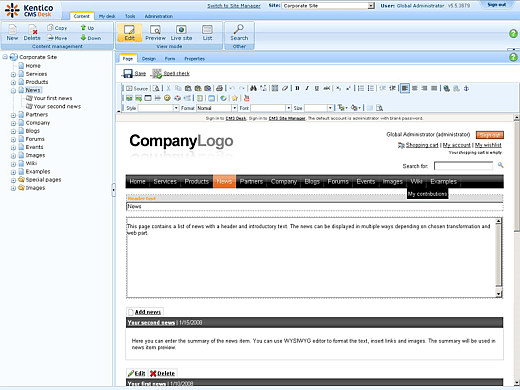Toggle Bold formatting in editor toolbar

coord(297,88)
